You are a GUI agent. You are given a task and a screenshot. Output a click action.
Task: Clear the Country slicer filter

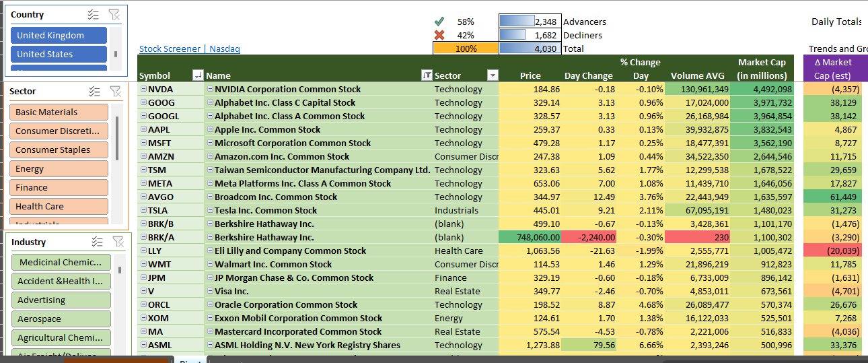pos(114,14)
